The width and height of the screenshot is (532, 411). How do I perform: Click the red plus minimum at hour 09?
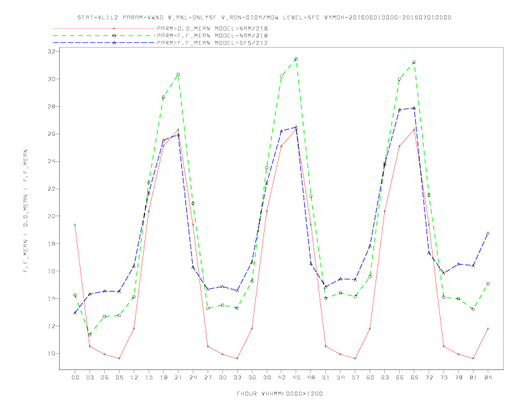[119, 359]
